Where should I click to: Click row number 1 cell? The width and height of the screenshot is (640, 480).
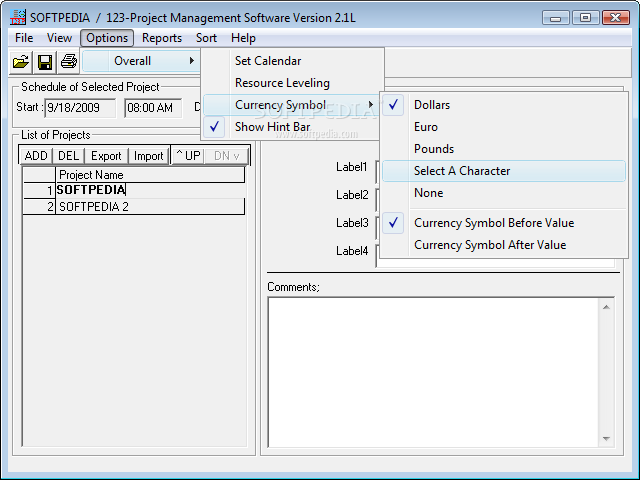(39, 190)
